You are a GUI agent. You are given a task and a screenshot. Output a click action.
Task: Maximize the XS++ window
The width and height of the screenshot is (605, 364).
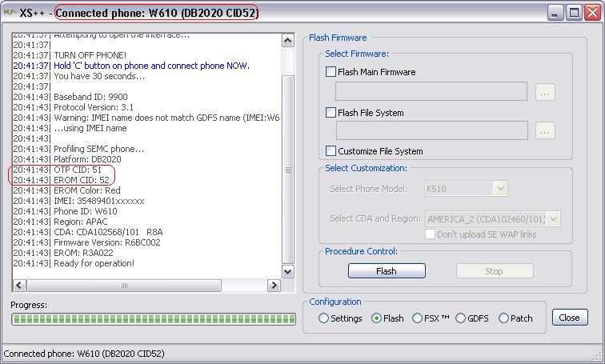click(574, 13)
